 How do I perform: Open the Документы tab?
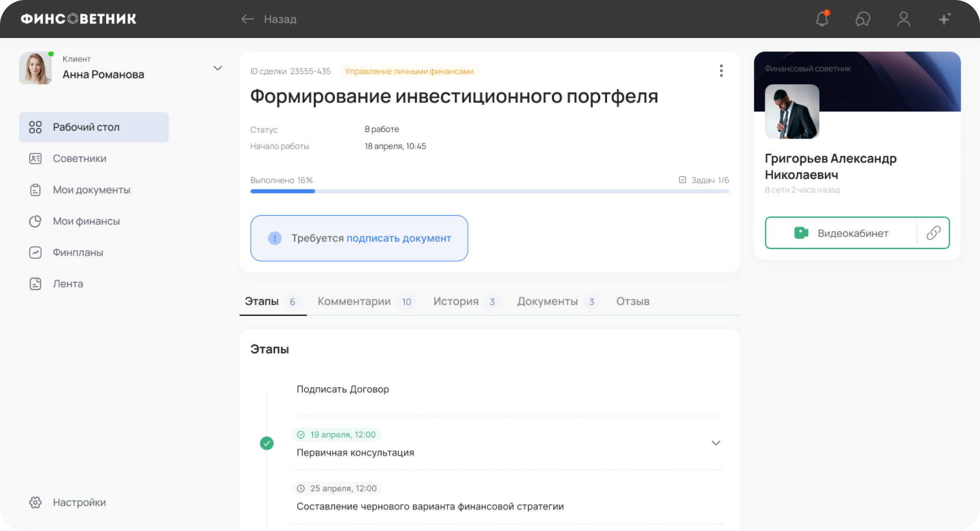(x=548, y=301)
